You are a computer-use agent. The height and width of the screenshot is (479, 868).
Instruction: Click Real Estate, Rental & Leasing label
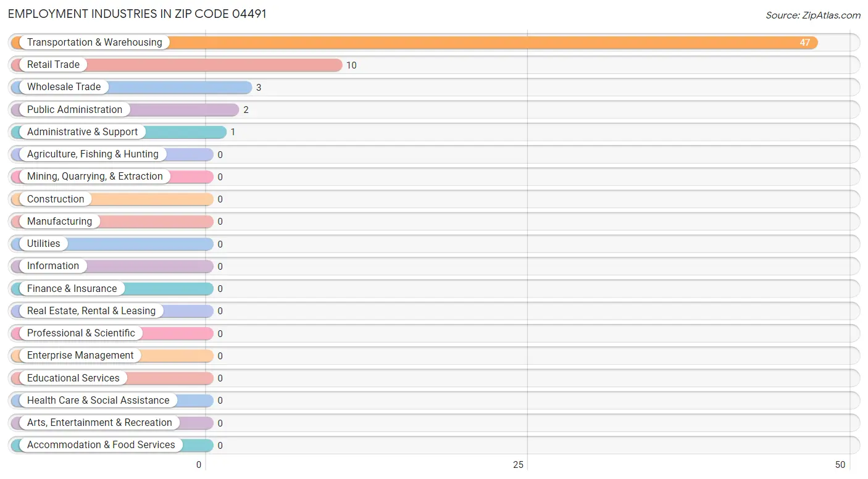pyautogui.click(x=91, y=311)
